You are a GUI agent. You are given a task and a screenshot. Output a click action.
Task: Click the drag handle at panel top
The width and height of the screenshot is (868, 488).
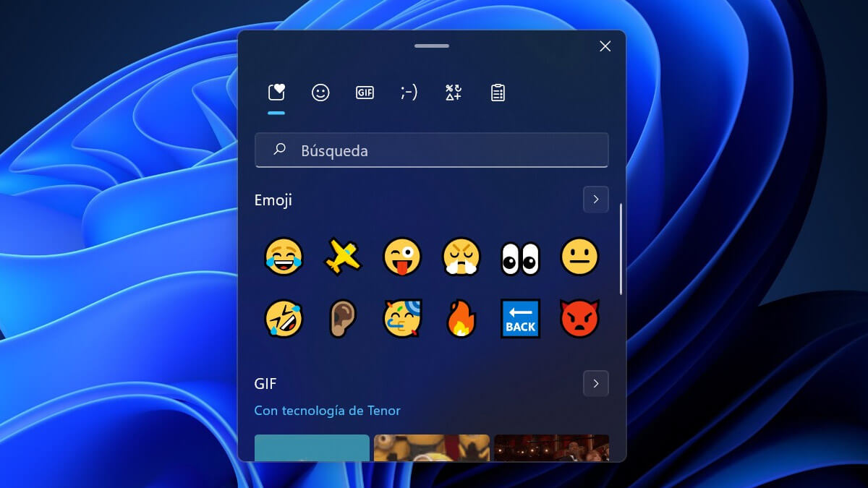[432, 46]
